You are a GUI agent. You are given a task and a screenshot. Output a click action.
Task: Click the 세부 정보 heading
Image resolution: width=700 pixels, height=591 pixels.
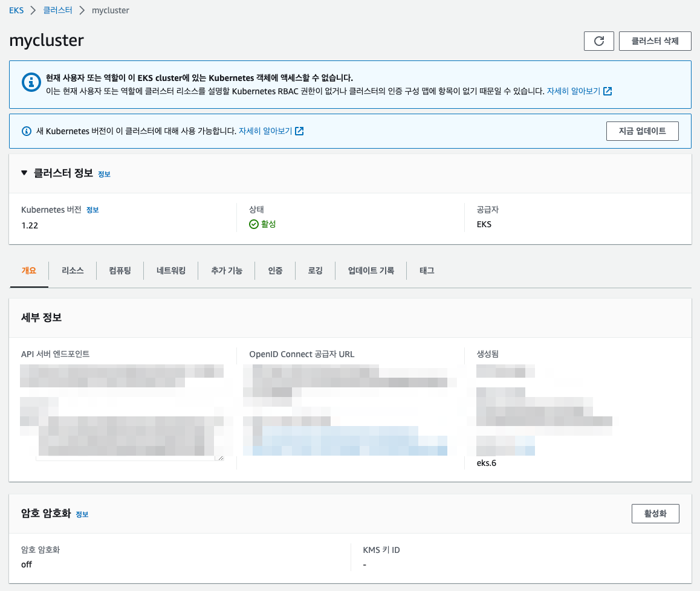pyautogui.click(x=41, y=317)
